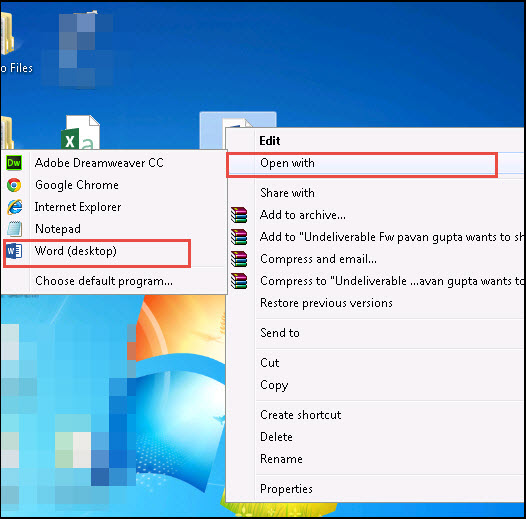526x519 pixels.
Task: Click Choose default program...
Action: 114,281
